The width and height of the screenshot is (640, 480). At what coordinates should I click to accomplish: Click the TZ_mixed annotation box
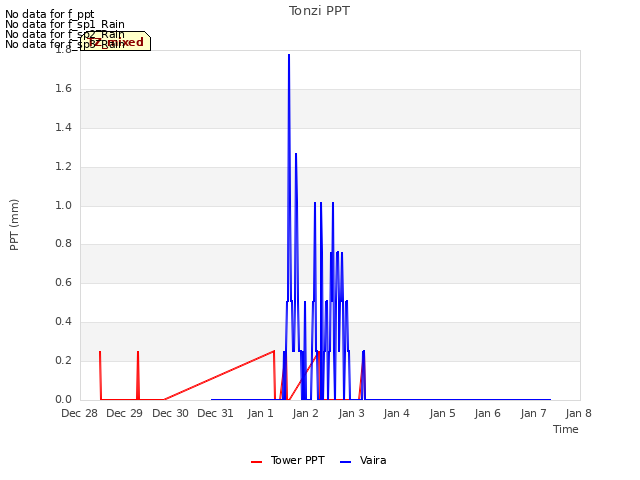coord(116,41)
